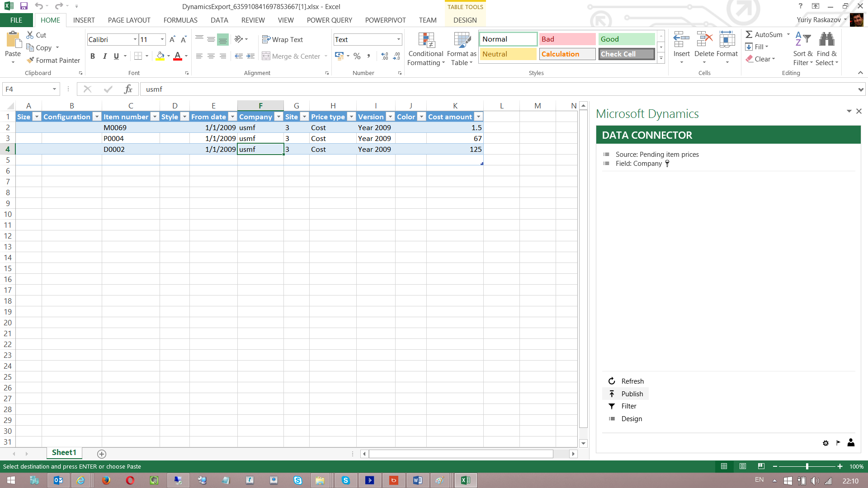The image size is (868, 488).
Task: Click the Sheet1 worksheet tab
Action: click(x=64, y=452)
